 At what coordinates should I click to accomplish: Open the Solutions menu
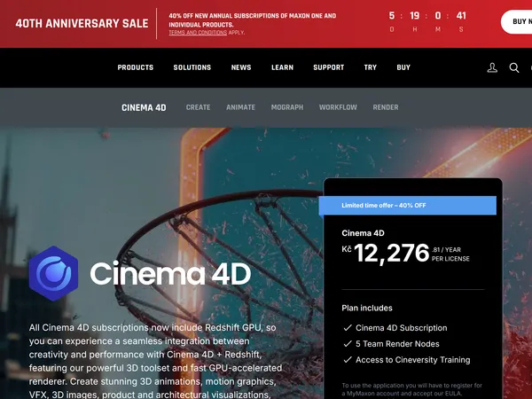192,67
